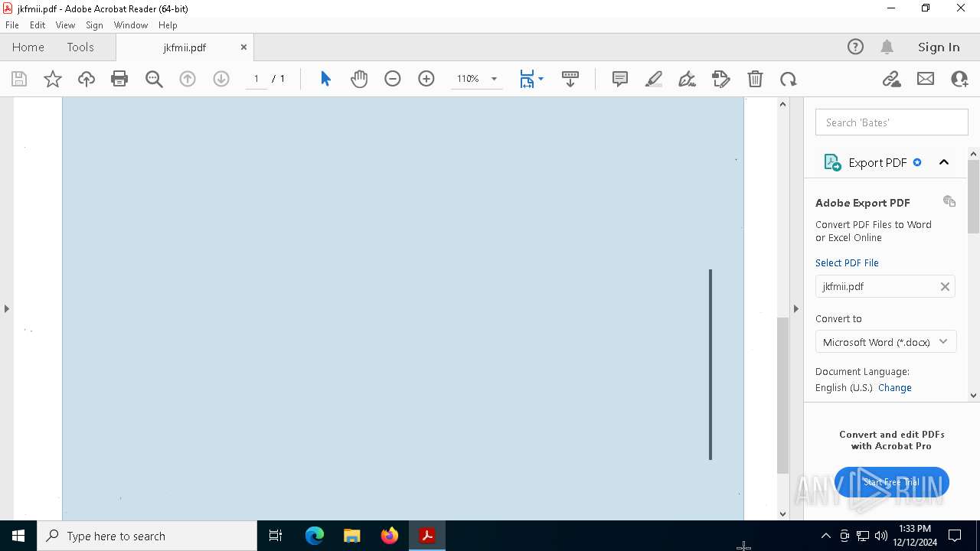
Task: Add a sticky note comment
Action: click(620, 79)
